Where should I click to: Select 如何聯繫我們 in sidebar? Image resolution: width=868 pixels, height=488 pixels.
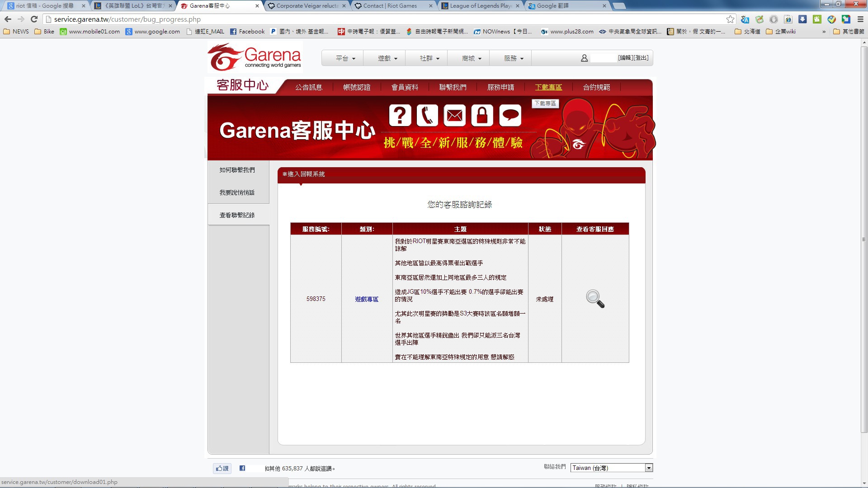237,170
